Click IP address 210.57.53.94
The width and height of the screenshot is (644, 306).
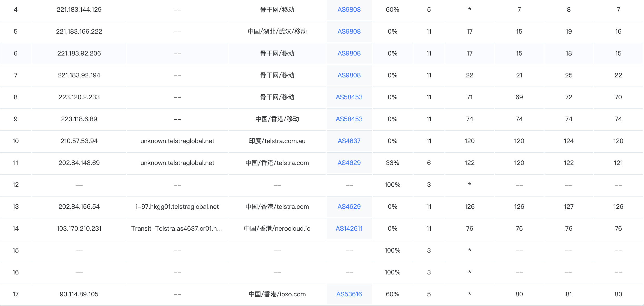click(x=79, y=141)
